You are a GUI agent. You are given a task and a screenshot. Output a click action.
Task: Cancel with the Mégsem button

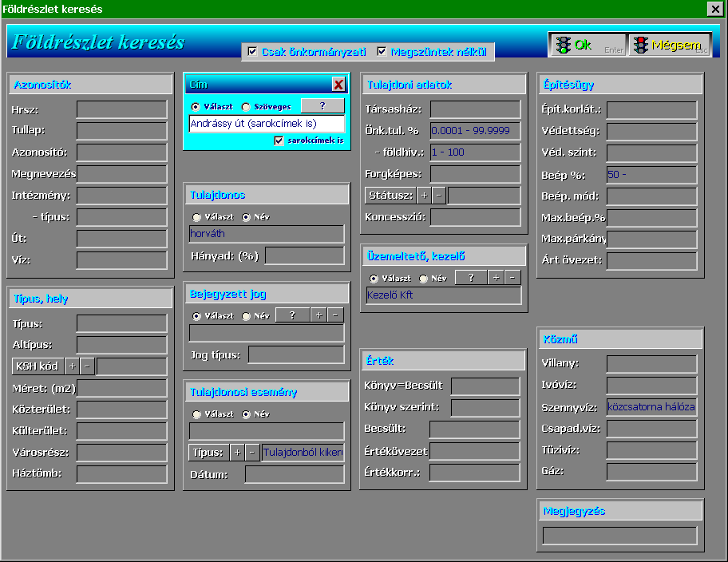[x=670, y=45]
